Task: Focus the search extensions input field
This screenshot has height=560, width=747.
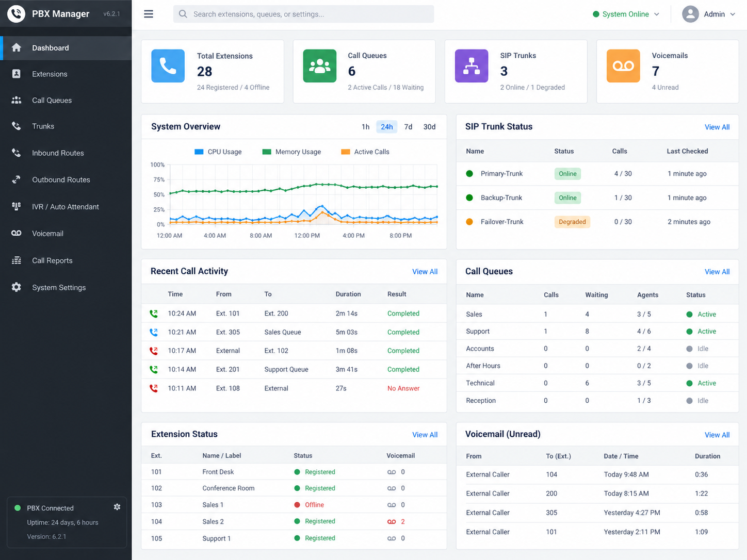Action: pos(303,14)
